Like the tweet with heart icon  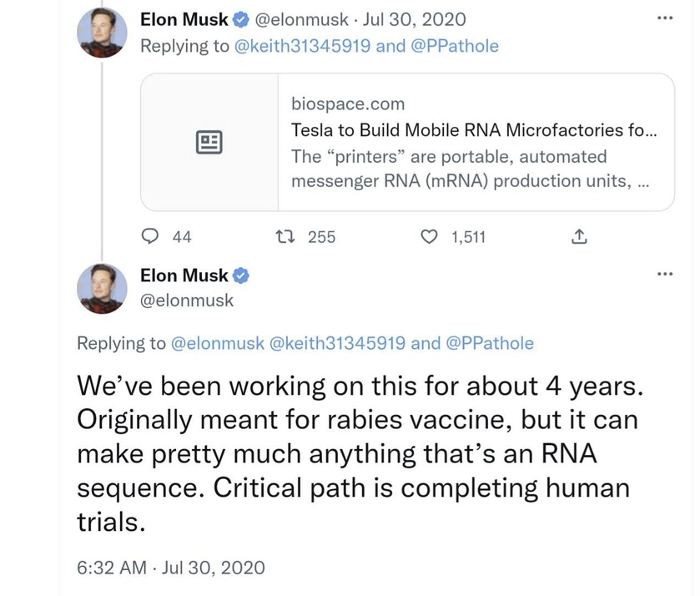[x=431, y=237]
